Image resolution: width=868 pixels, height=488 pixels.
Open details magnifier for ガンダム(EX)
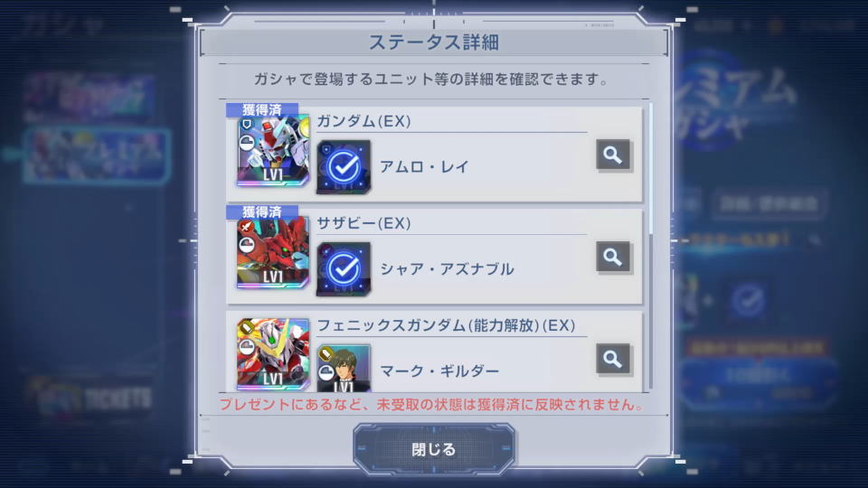pyautogui.click(x=613, y=155)
